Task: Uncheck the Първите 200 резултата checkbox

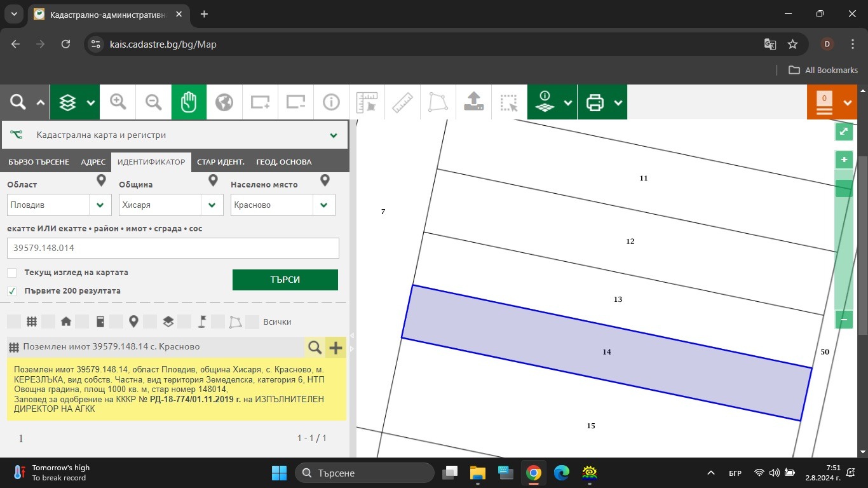Action: [x=12, y=291]
